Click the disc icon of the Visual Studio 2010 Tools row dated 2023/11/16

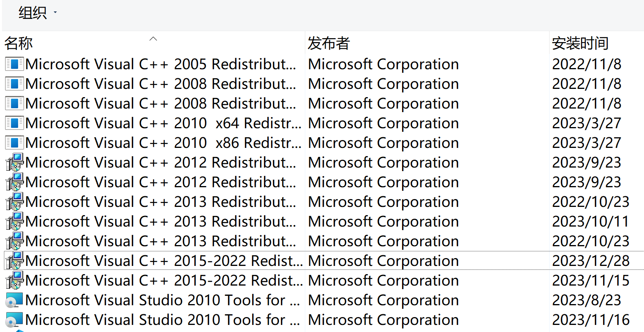pyautogui.click(x=15, y=320)
